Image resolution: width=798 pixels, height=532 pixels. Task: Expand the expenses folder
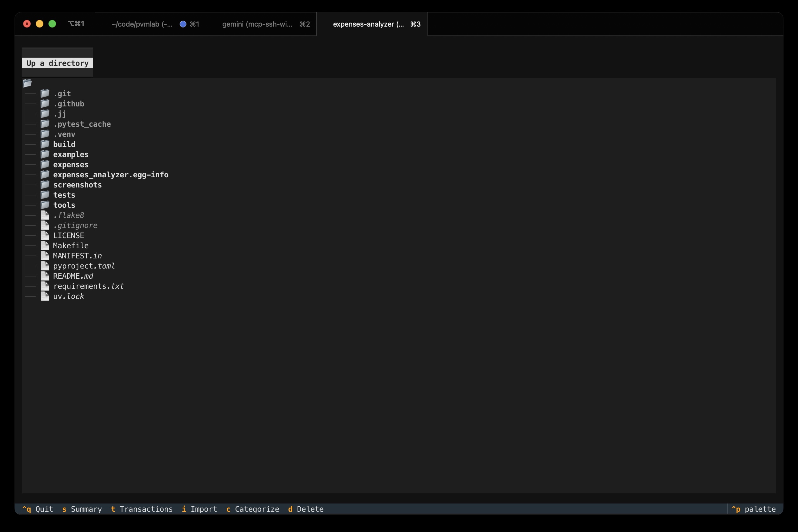pos(71,165)
